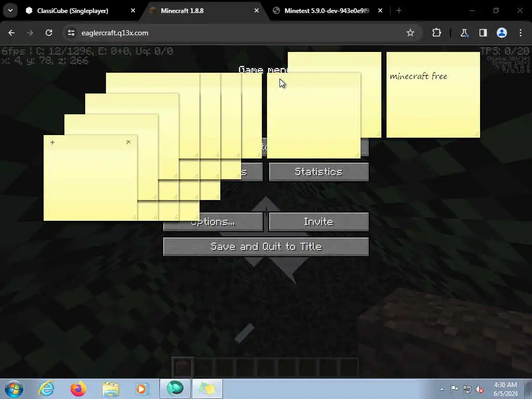Show hidden tray icons arrow

442,389
